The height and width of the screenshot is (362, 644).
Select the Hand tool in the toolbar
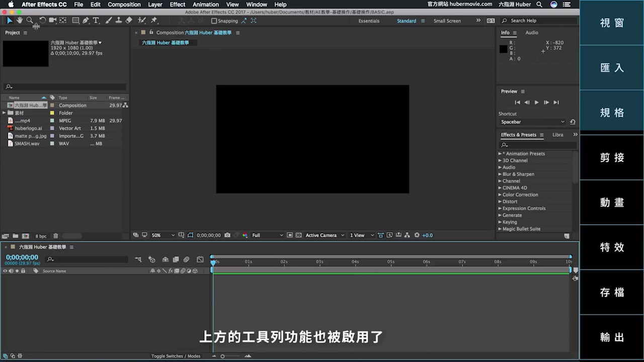coord(19,20)
